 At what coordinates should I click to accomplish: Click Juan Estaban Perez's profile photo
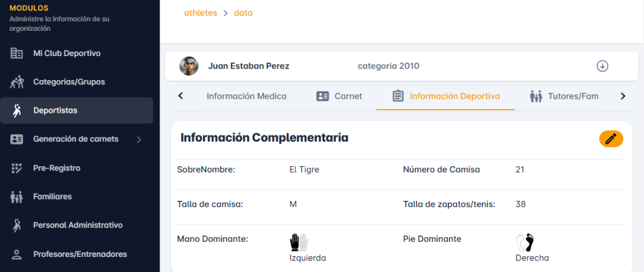click(189, 66)
